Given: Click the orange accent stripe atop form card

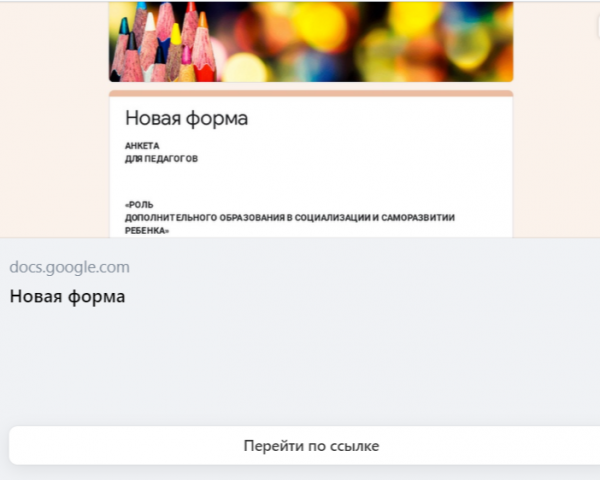Looking at the screenshot, I should pos(311,94).
